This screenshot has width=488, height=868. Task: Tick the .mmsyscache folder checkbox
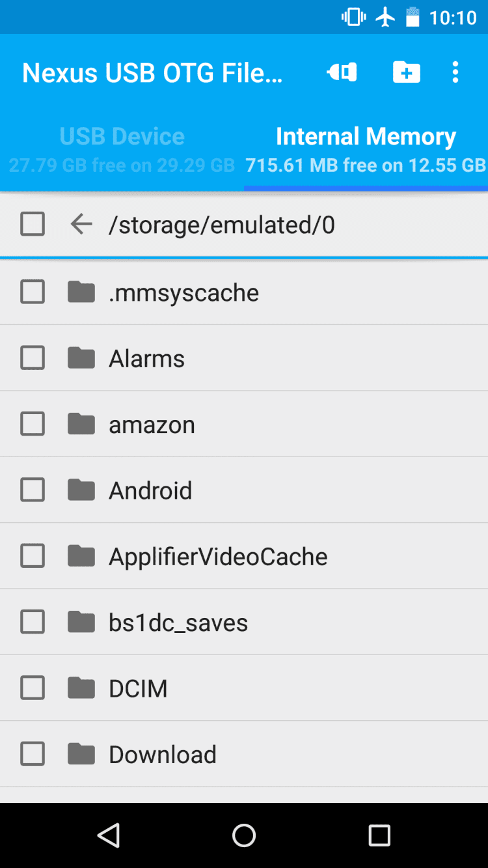33,292
